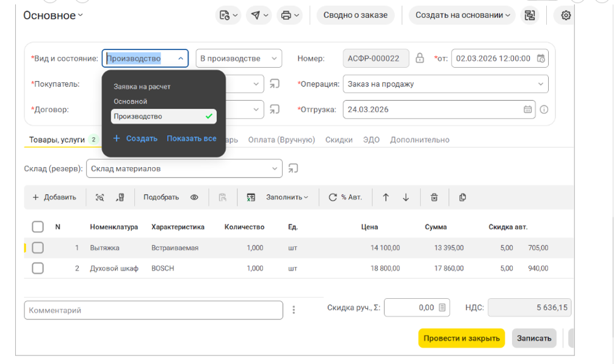Open the Склад (резерв) dropdown
Screen dimensions: 614x364
tap(184, 168)
